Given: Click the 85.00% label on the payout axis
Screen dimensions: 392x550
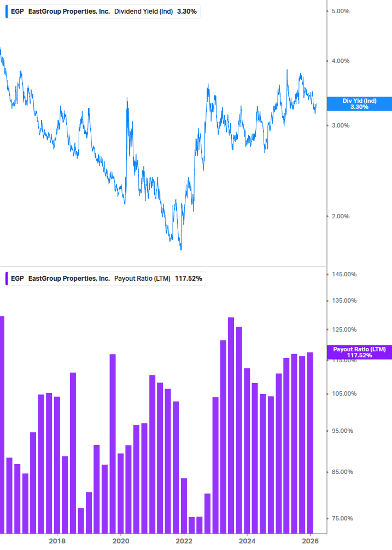Looking at the screenshot, I should (342, 472).
